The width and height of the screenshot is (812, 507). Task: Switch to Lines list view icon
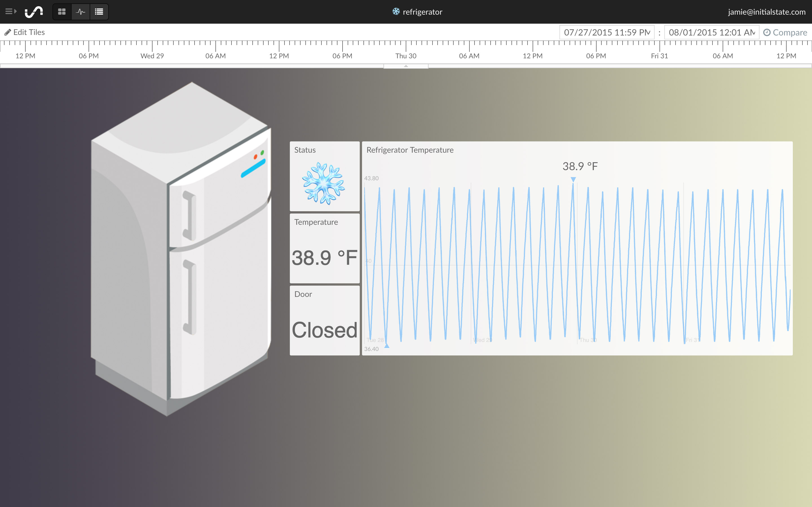point(99,12)
